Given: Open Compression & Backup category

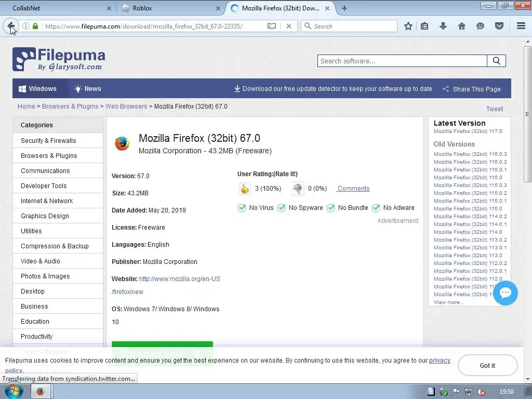Looking at the screenshot, I should click(58, 246).
